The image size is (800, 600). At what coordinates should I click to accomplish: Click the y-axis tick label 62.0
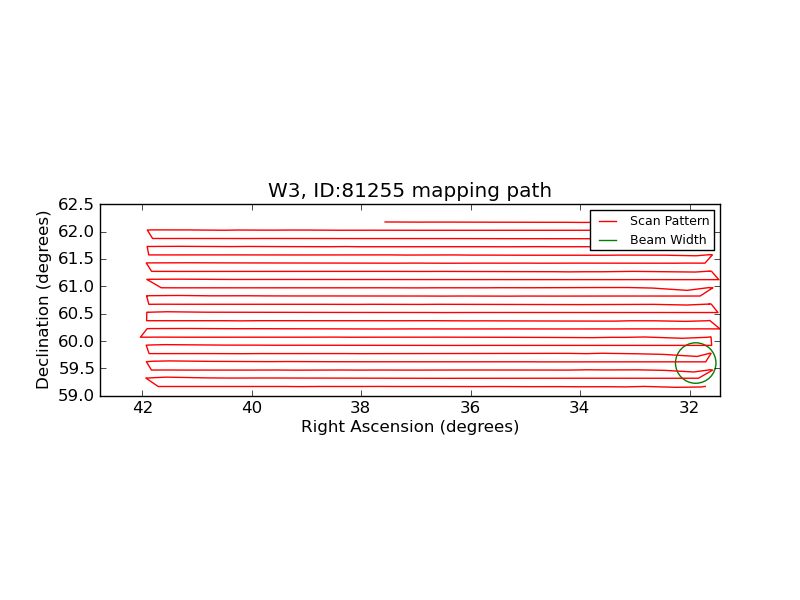(76, 232)
